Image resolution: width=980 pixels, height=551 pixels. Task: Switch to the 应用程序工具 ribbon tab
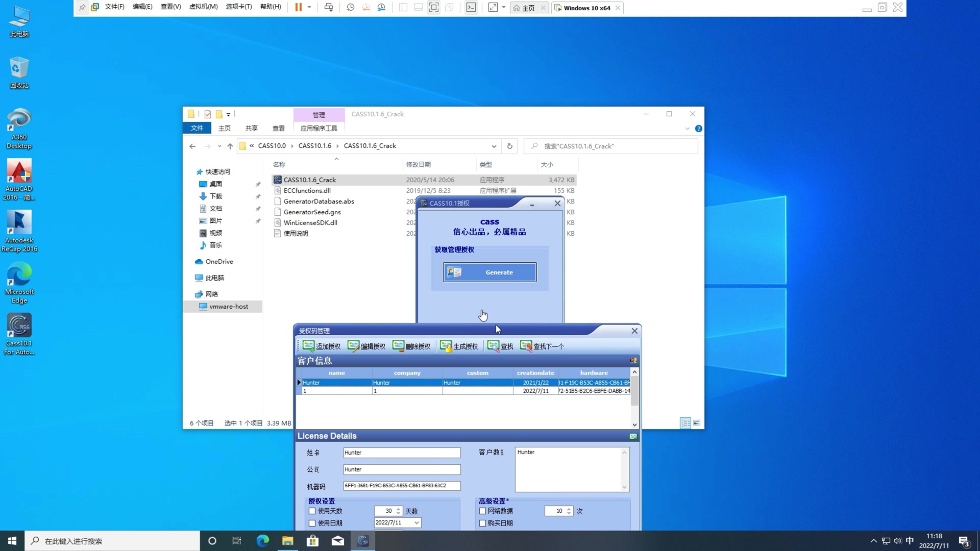(x=318, y=128)
